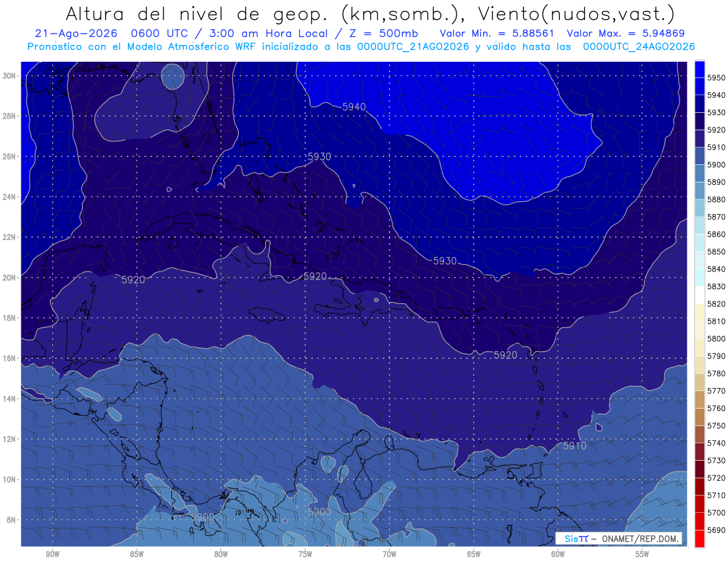Click the 24N latitude label
Image resolution: width=728 pixels, height=562 pixels.
(x=10, y=197)
